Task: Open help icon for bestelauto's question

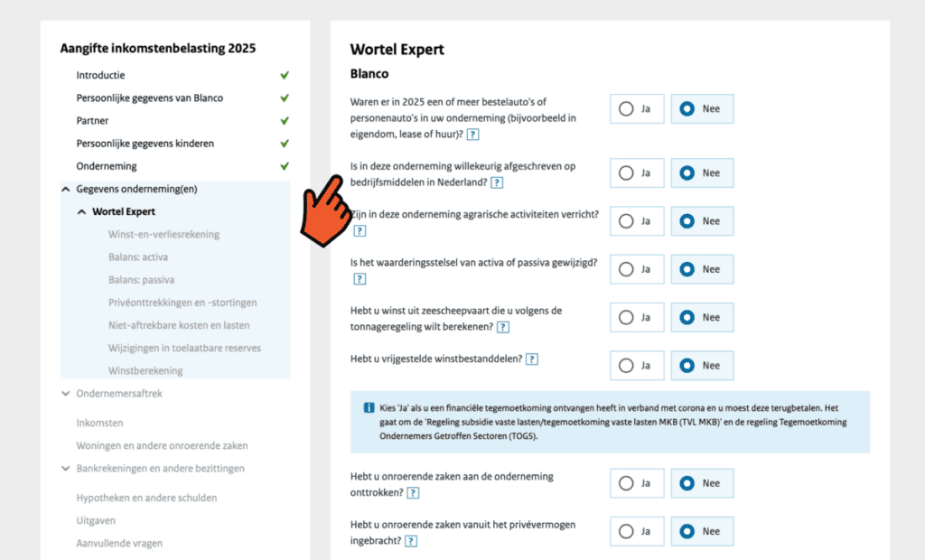Action: 472,135
